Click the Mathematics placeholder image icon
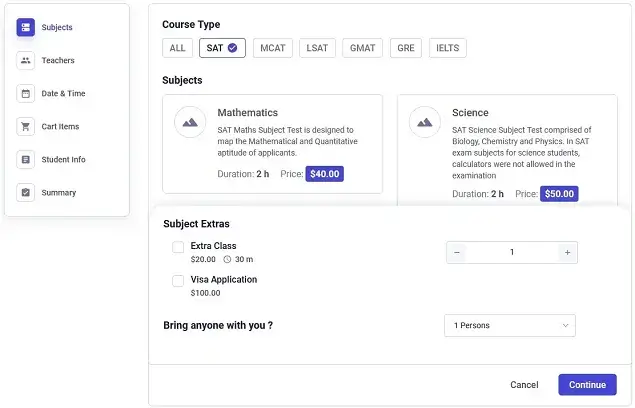The height and width of the screenshot is (408, 635). pos(190,122)
